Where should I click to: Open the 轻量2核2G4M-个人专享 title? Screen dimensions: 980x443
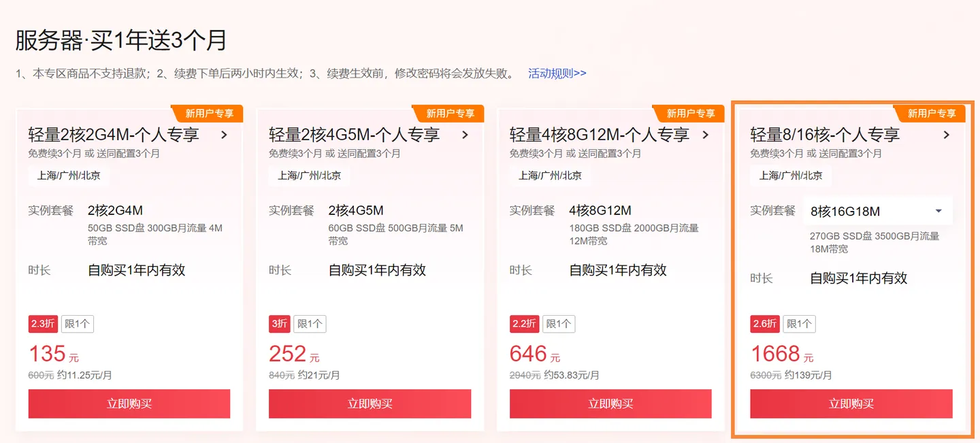click(x=114, y=135)
